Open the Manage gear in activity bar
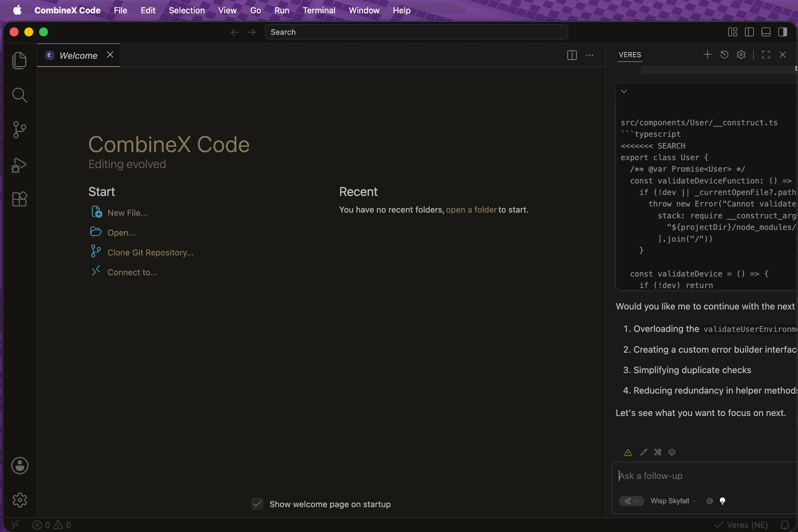The height and width of the screenshot is (532, 798). pos(19,500)
